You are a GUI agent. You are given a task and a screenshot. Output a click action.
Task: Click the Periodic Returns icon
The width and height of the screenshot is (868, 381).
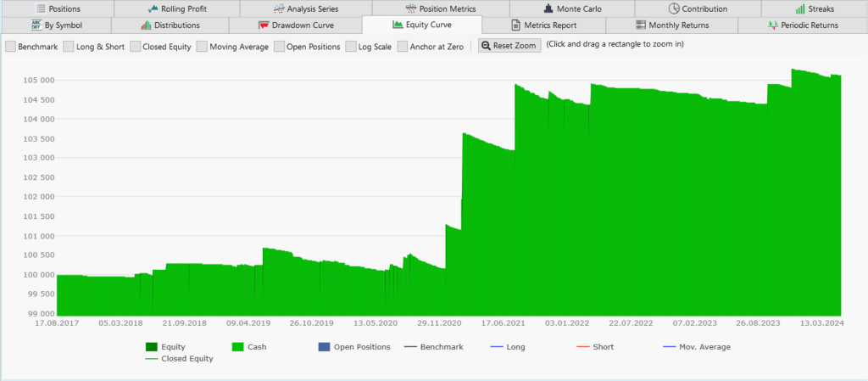tap(773, 25)
